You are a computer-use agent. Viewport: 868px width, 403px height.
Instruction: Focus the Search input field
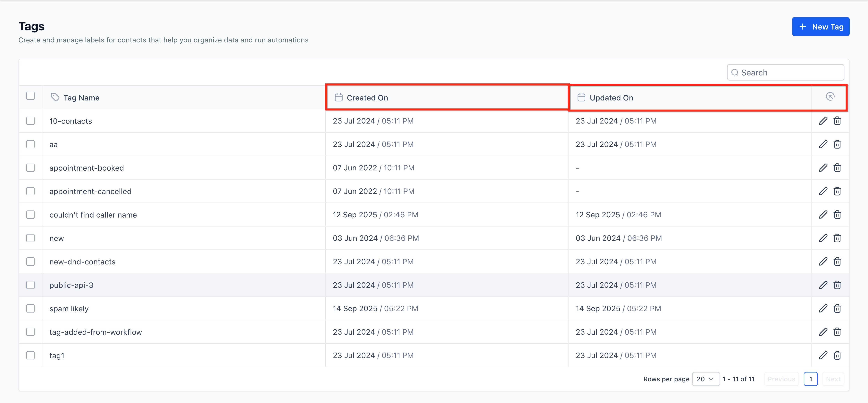(789, 73)
